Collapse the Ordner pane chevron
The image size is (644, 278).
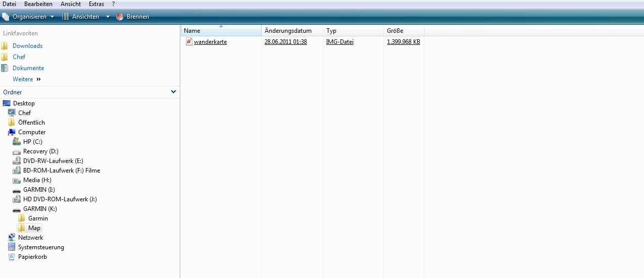(174, 92)
